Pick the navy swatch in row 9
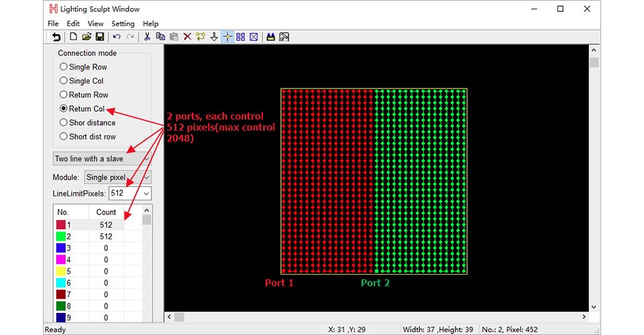The width and height of the screenshot is (644, 335). [61, 318]
